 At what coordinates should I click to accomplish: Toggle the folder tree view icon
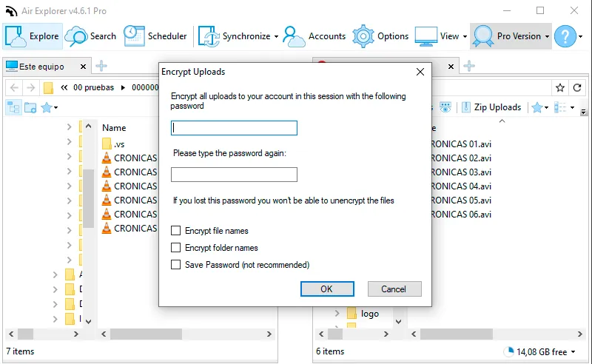[x=13, y=107]
